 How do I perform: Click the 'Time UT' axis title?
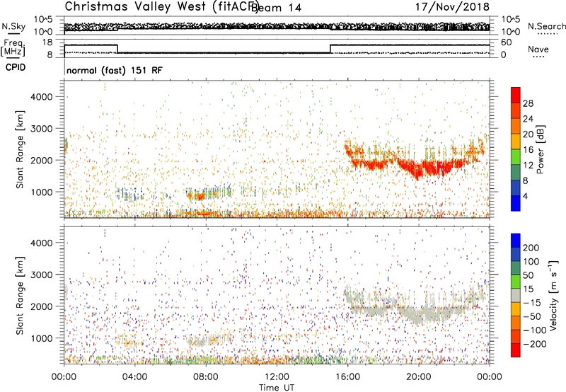tap(277, 388)
